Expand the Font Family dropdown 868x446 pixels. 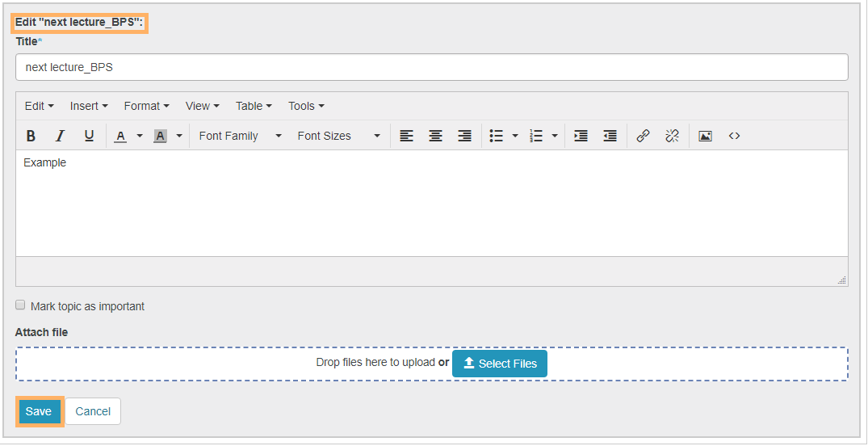click(x=240, y=136)
